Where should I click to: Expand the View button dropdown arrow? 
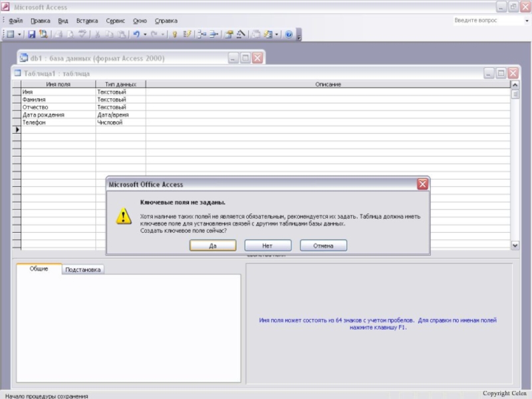(19, 34)
